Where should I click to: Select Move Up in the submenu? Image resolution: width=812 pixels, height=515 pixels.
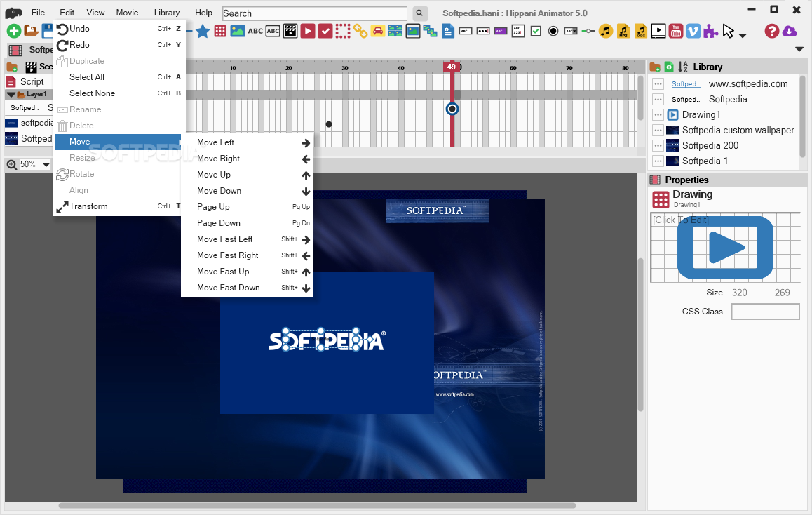coord(247,174)
